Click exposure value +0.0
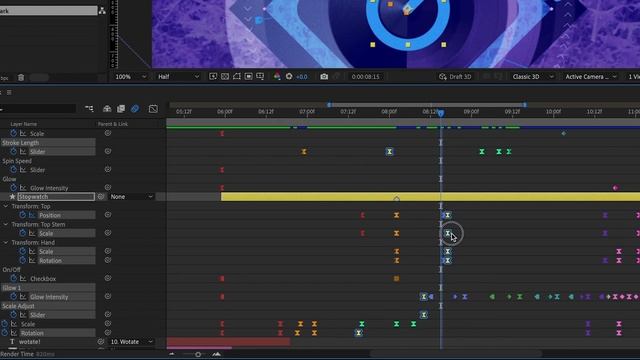 [302, 77]
